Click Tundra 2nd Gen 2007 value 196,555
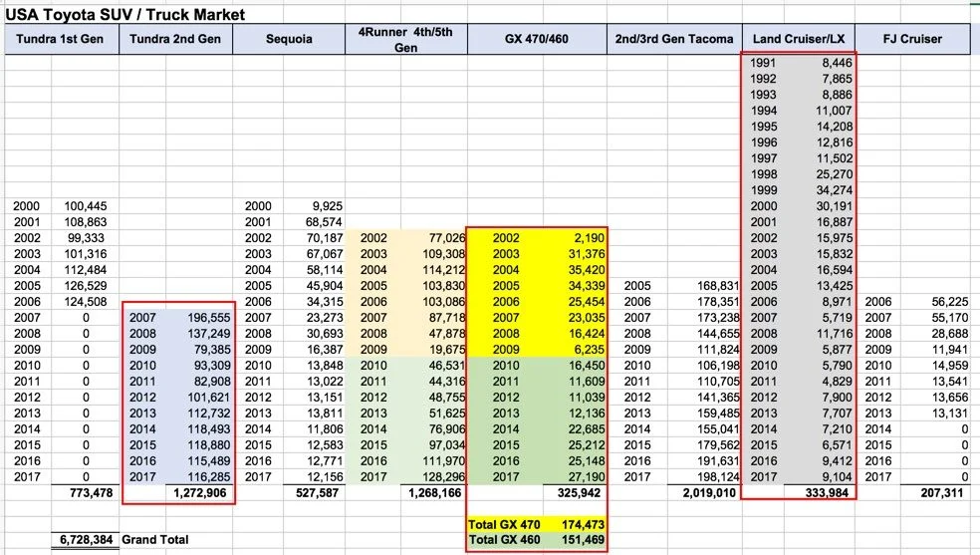Viewport: 980px width, 555px height. pyautogui.click(x=209, y=318)
